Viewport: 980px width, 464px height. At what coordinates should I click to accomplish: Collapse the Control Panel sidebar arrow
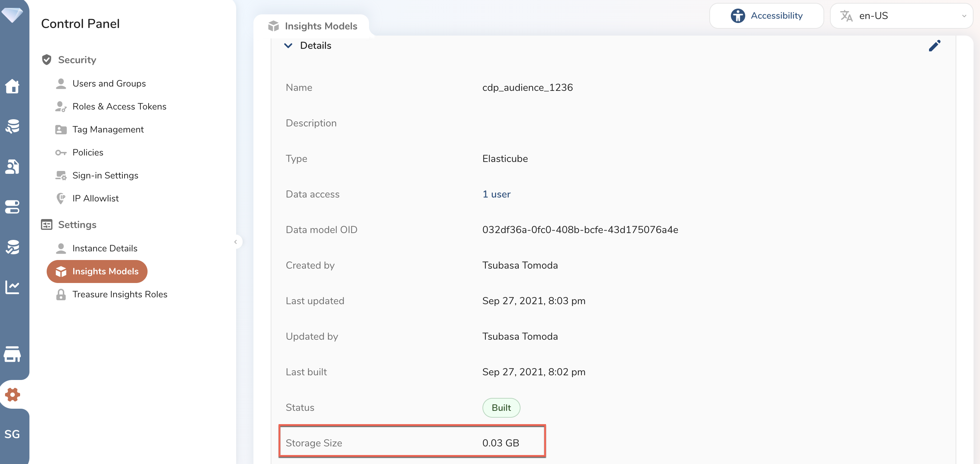pos(235,242)
